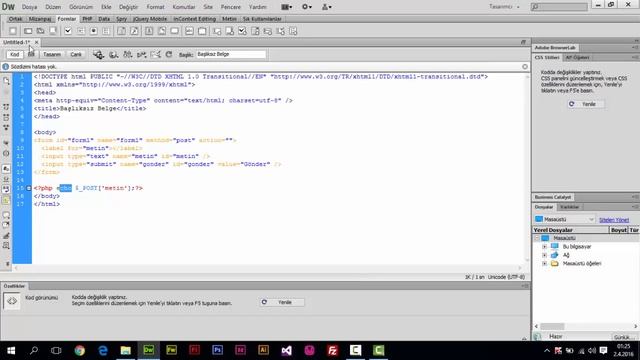Screen dimensions: 640x360
Task: Switch to the Spry insert tab
Action: pyautogui.click(x=121, y=19)
